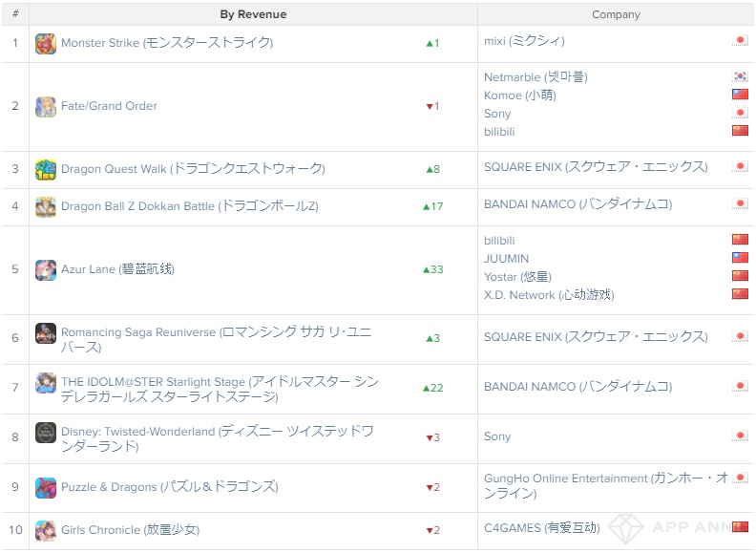
Task: Click the China flag beside X.D. Network
Action: click(740, 294)
